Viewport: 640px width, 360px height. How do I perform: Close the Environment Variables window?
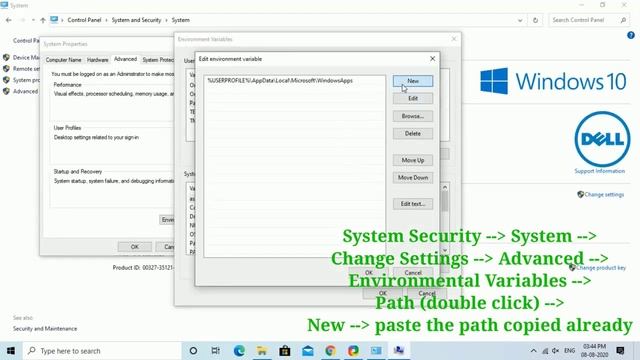(454, 39)
